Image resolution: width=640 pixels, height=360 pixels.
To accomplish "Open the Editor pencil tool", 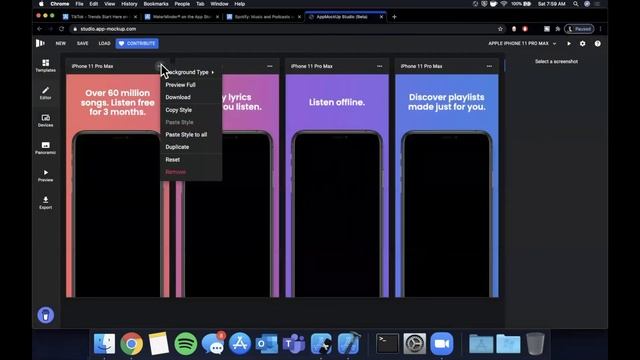I will coord(45,93).
